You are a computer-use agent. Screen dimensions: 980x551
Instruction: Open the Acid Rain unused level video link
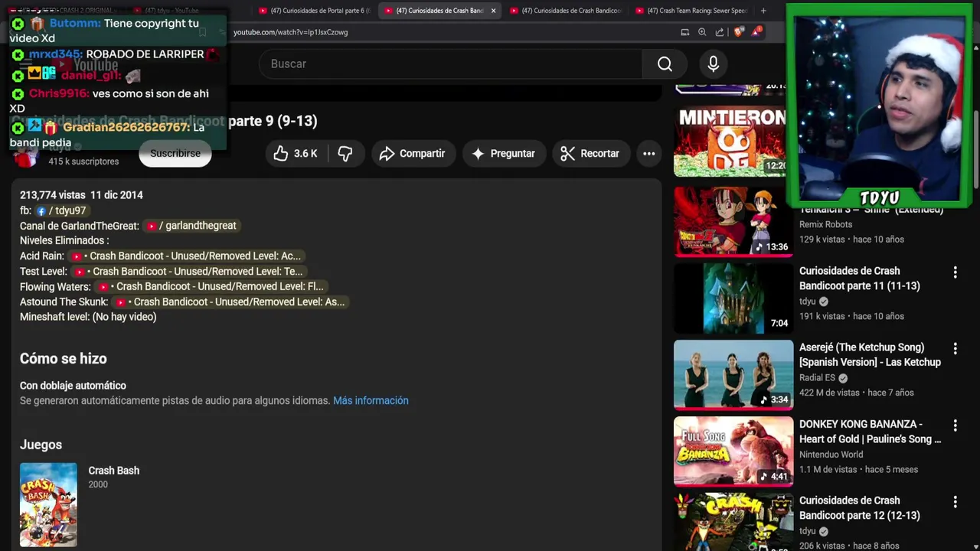186,256
